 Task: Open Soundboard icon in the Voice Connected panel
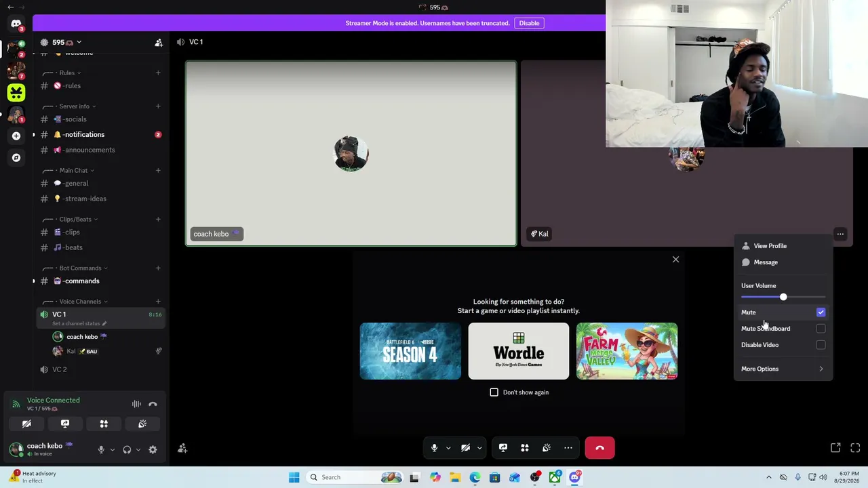(142, 424)
